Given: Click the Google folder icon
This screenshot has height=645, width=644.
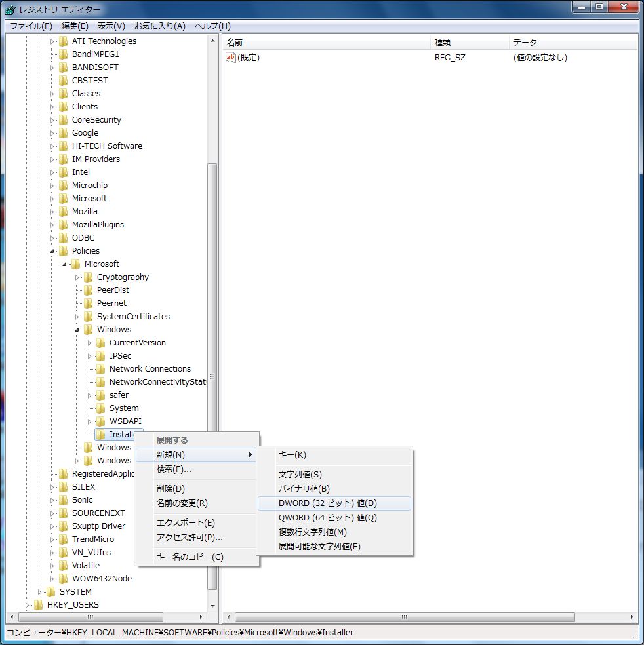Looking at the screenshot, I should click(64, 133).
